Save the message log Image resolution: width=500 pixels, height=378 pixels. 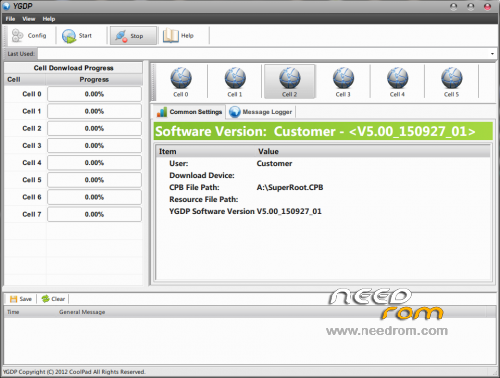click(x=21, y=299)
